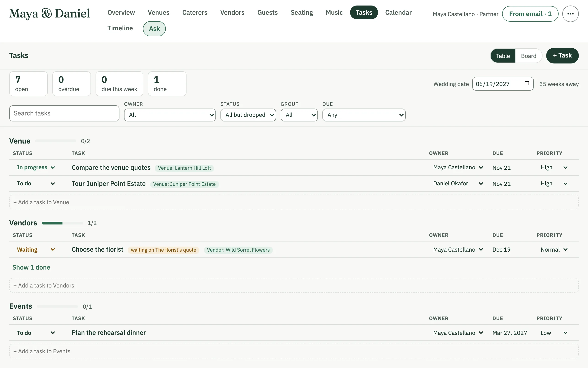Open the Ask assistant

point(154,29)
